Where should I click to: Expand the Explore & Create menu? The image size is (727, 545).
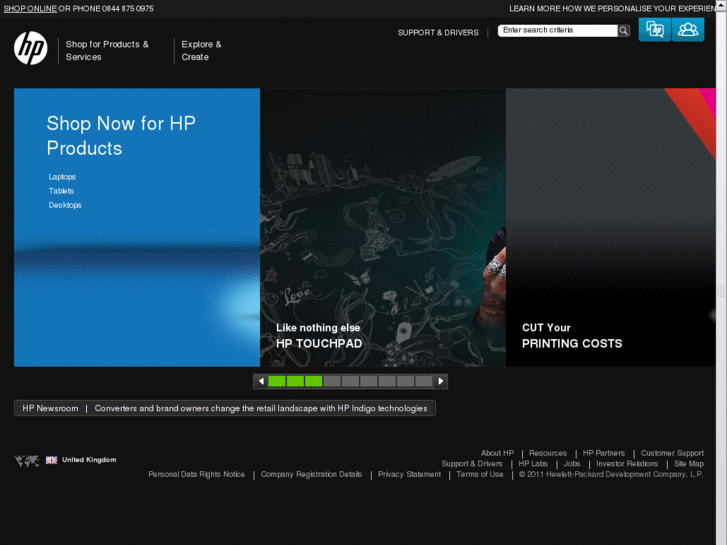coord(201,51)
